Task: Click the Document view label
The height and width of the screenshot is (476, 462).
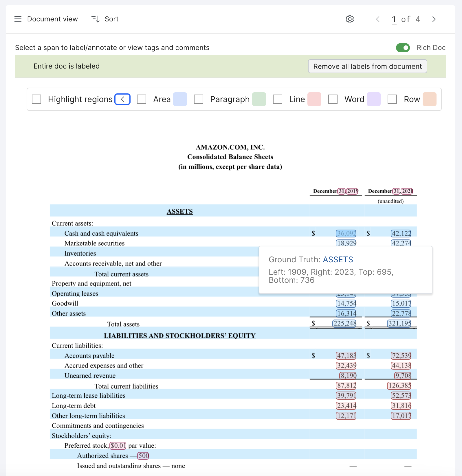Action: click(x=52, y=19)
